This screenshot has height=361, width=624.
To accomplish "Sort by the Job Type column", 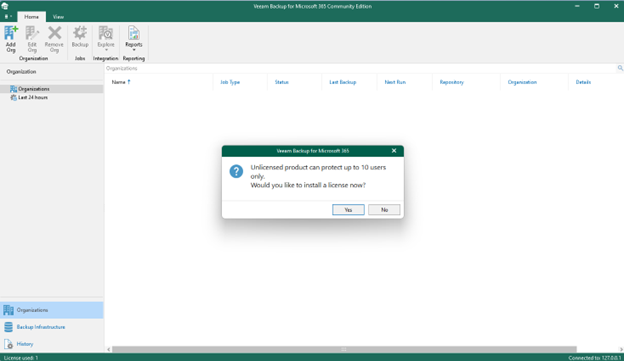I will click(x=230, y=82).
